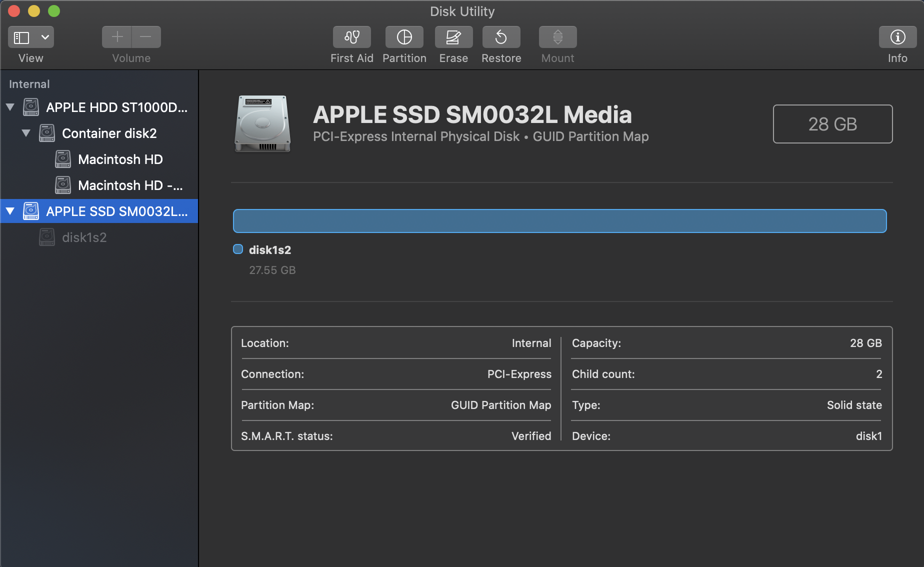Click the remove Volume minus button
Viewport: 924px width, 567px height.
(146, 37)
